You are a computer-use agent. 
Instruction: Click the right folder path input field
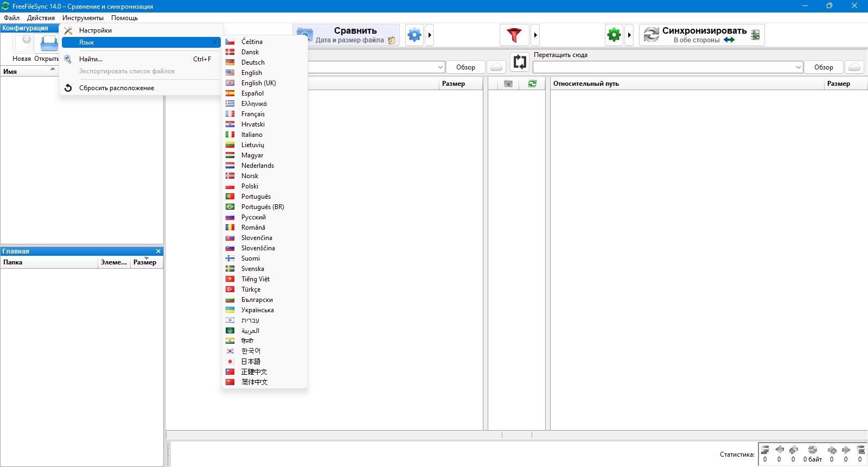[663, 67]
